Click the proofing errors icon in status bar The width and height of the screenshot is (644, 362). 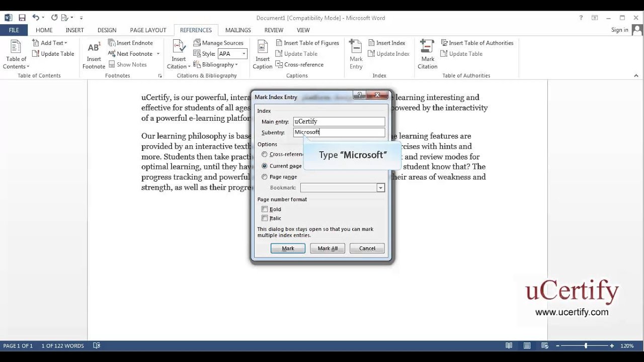(x=97, y=346)
